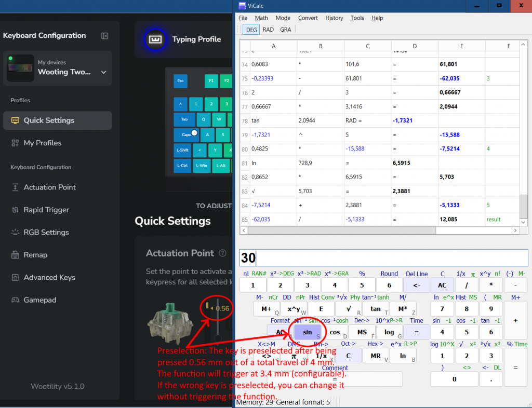532x408 pixels.
Task: Go to My Profiles page
Action: [42, 143]
